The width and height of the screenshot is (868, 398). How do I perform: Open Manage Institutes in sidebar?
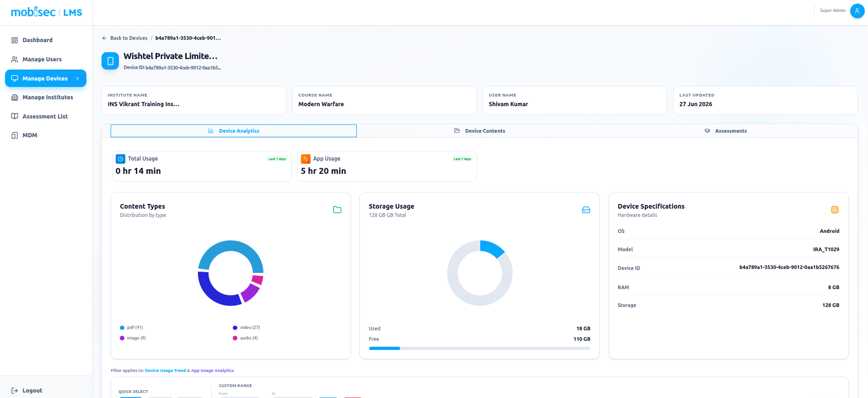click(x=46, y=97)
